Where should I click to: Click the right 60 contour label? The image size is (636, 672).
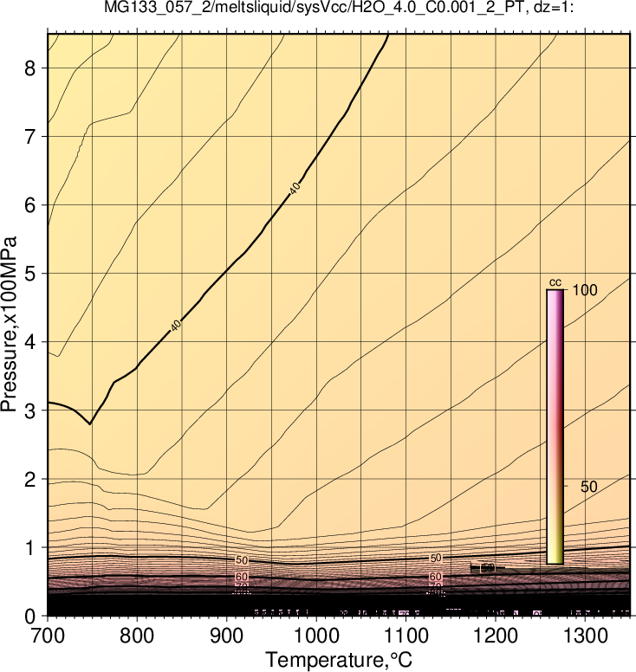click(435, 577)
